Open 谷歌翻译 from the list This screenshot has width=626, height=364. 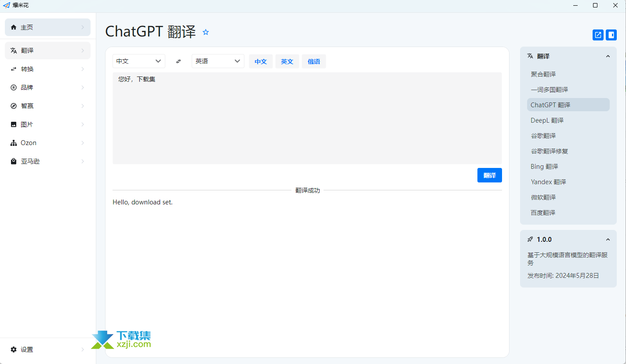pyautogui.click(x=568, y=136)
